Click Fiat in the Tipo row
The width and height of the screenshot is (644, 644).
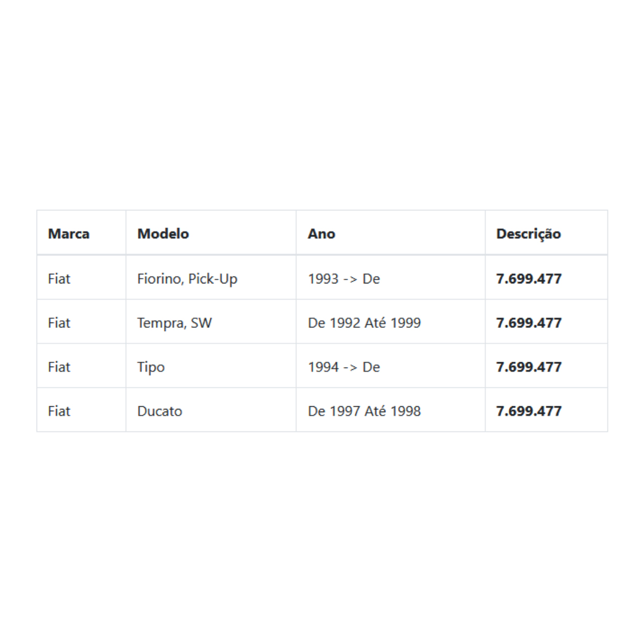click(x=59, y=367)
